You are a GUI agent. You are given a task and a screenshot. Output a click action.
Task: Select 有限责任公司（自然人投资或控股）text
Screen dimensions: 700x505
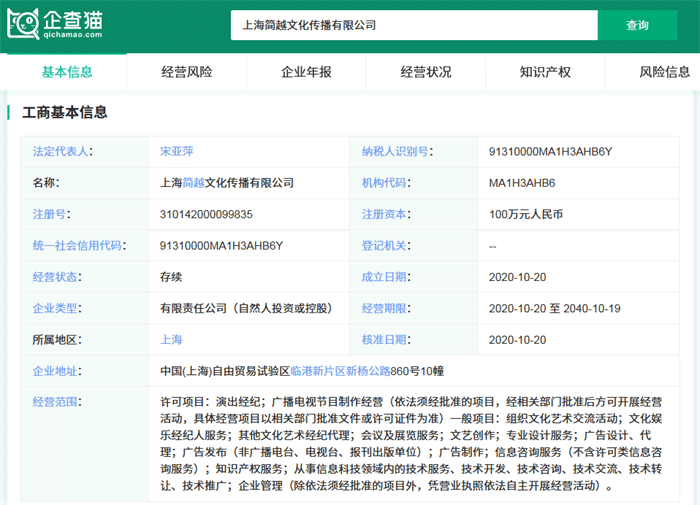246,308
